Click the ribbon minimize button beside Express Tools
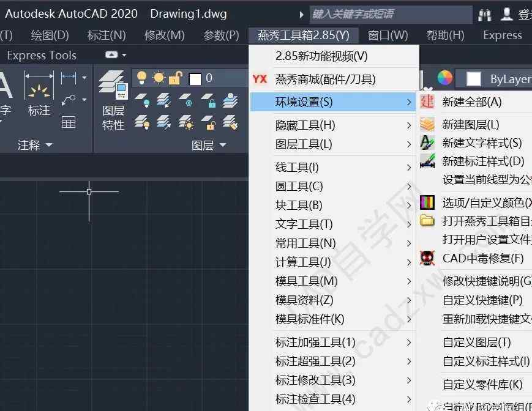532x411 pixels. click(111, 54)
